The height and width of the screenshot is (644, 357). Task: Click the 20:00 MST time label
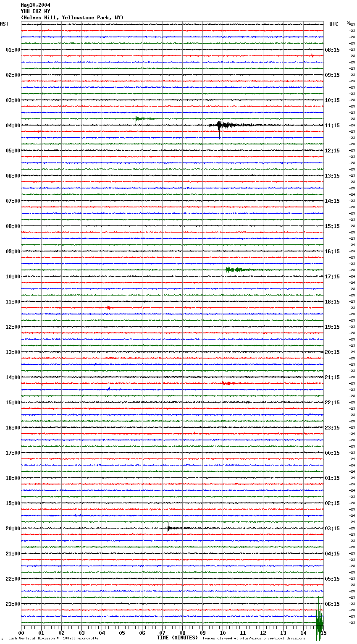[x=13, y=529]
